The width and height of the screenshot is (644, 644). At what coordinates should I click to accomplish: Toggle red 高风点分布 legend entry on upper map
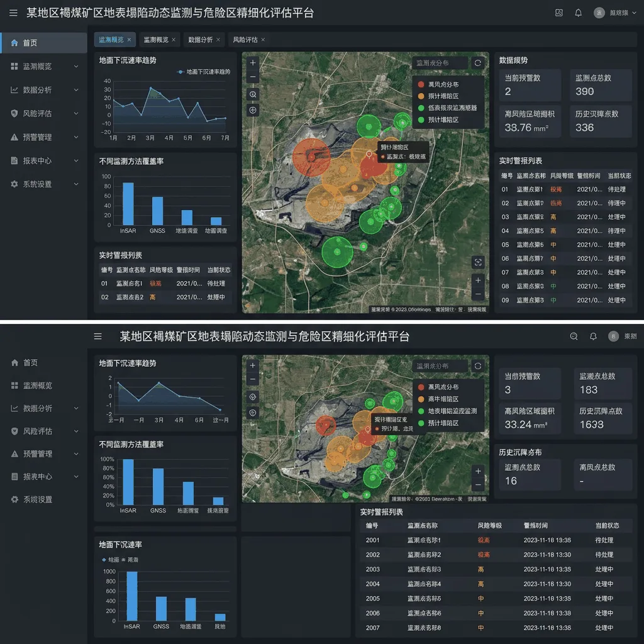point(438,84)
